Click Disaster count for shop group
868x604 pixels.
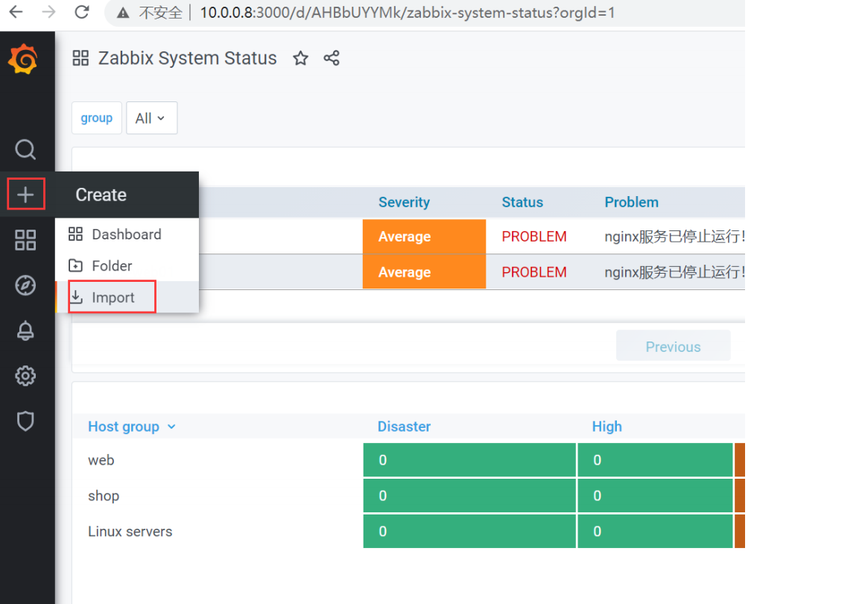click(x=469, y=496)
